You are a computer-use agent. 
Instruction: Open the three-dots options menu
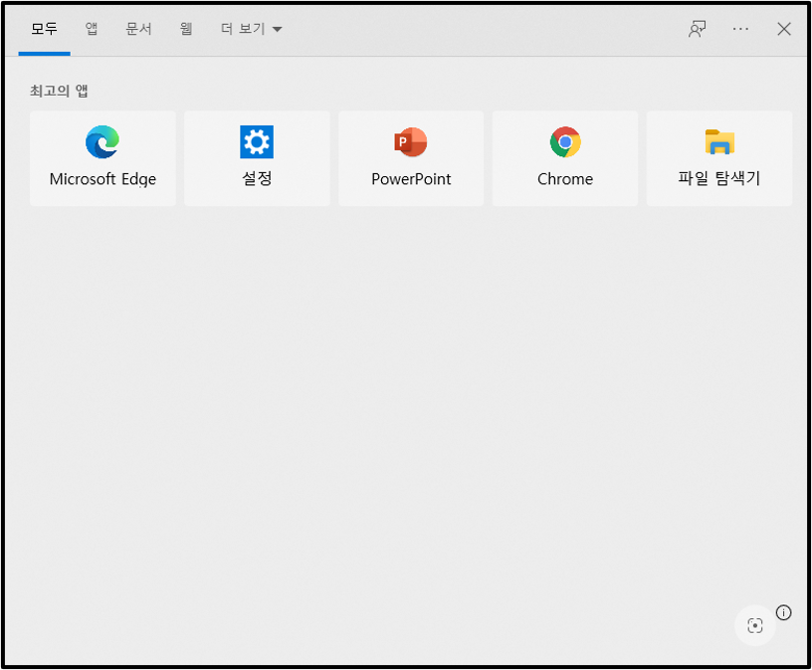coord(740,29)
